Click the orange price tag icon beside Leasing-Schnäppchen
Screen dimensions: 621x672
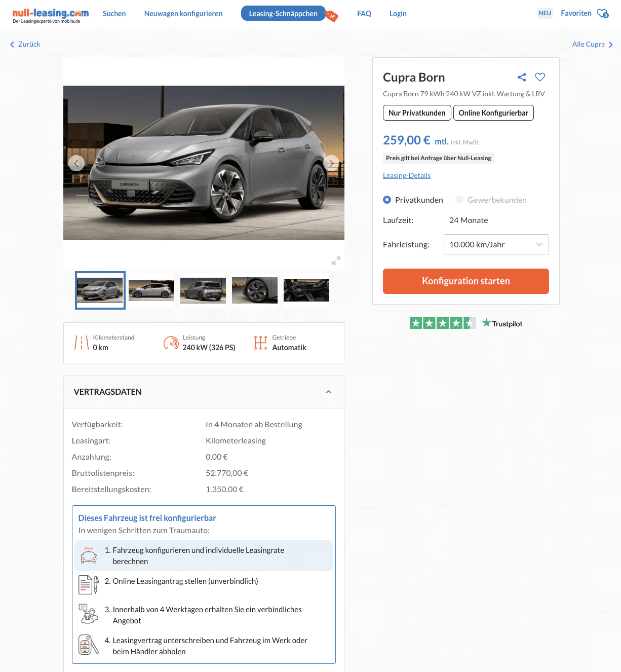[x=331, y=16]
